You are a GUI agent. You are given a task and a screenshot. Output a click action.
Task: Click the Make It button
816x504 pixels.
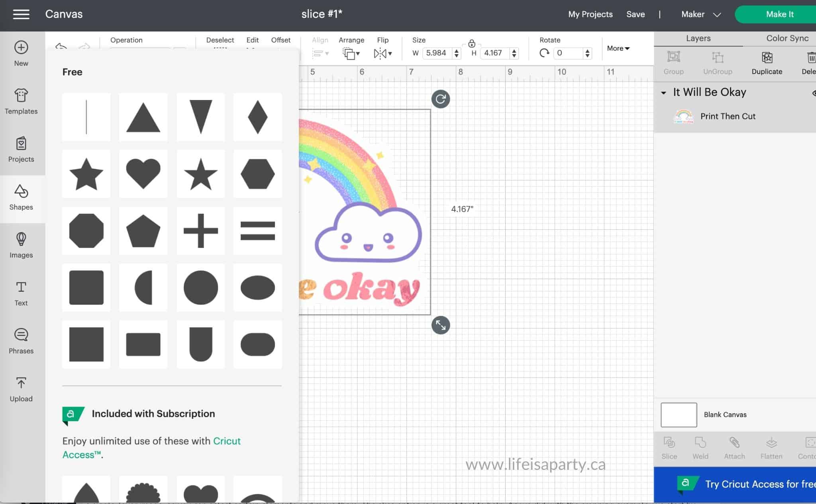click(x=776, y=14)
